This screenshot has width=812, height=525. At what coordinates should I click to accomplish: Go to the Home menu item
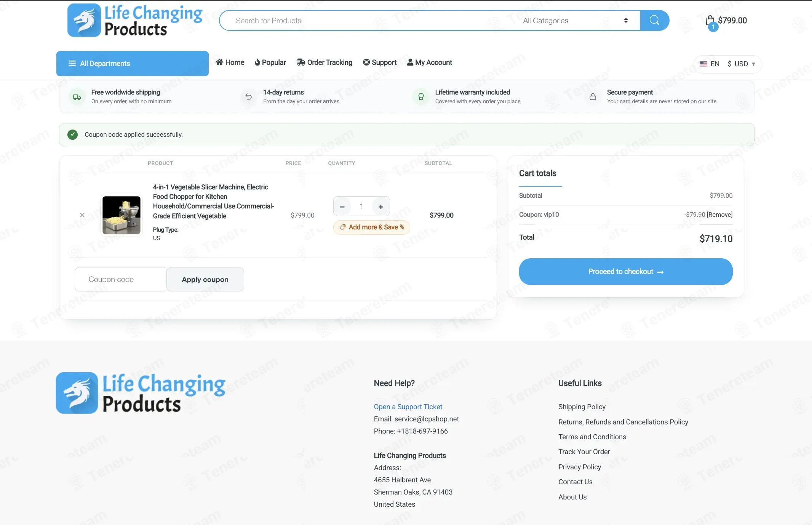click(x=230, y=62)
